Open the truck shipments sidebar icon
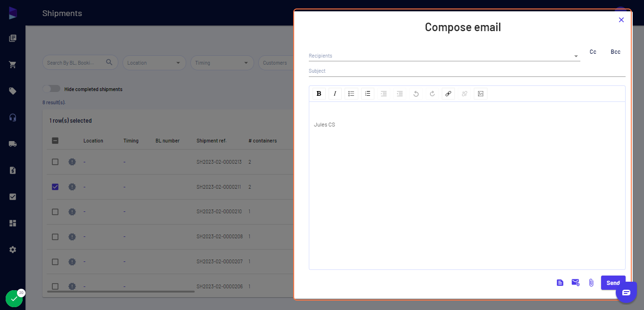 click(x=13, y=144)
